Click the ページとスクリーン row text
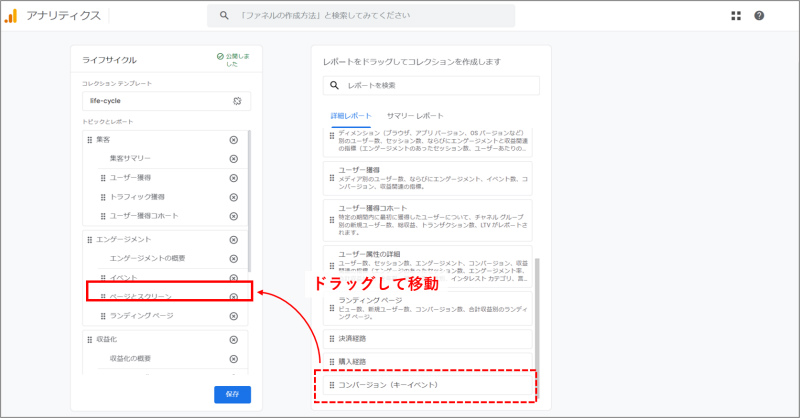 click(141, 297)
